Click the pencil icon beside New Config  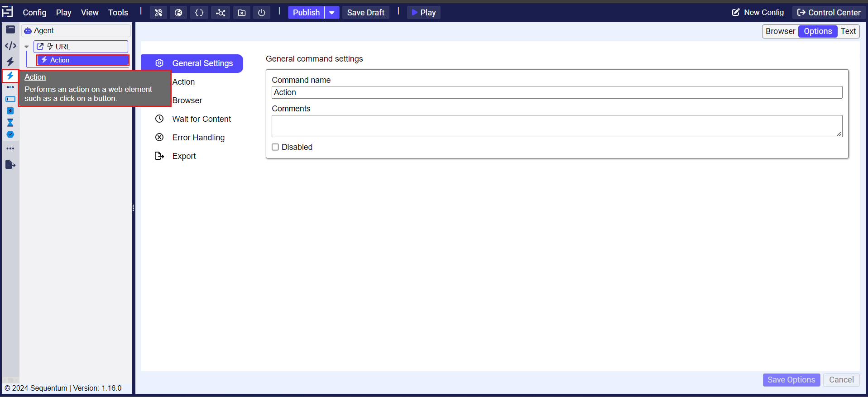(736, 12)
